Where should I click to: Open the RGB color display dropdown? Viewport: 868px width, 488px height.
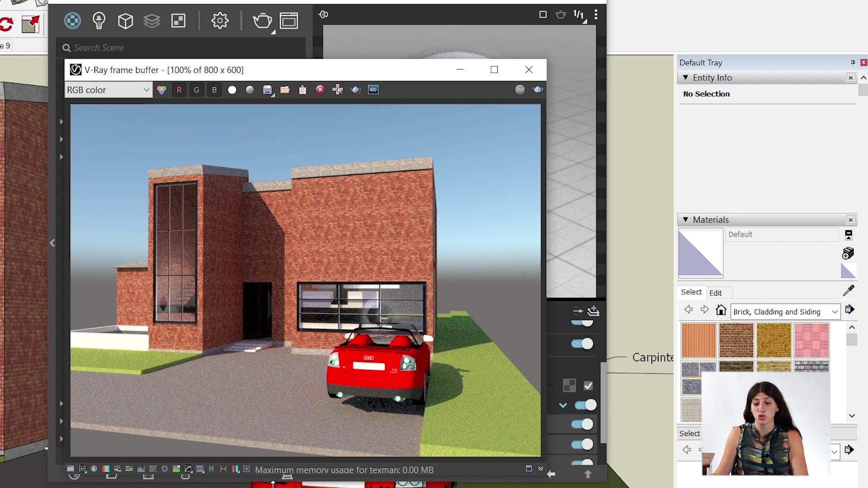(108, 89)
